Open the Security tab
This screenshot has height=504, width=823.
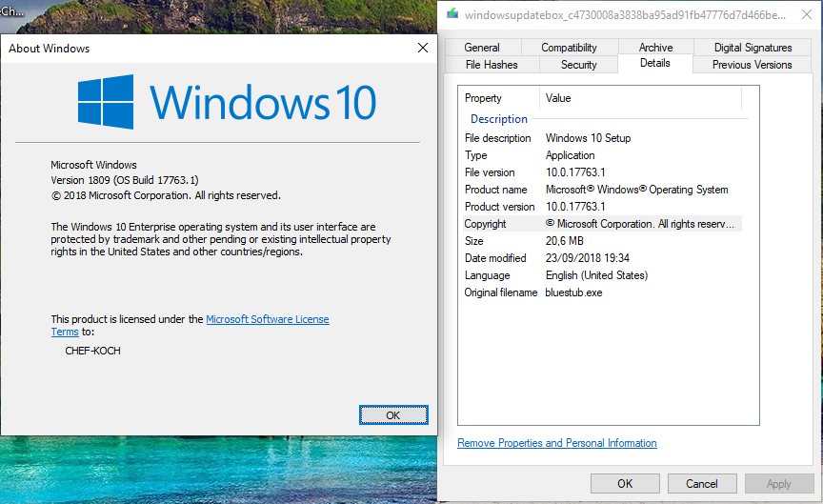(578, 65)
